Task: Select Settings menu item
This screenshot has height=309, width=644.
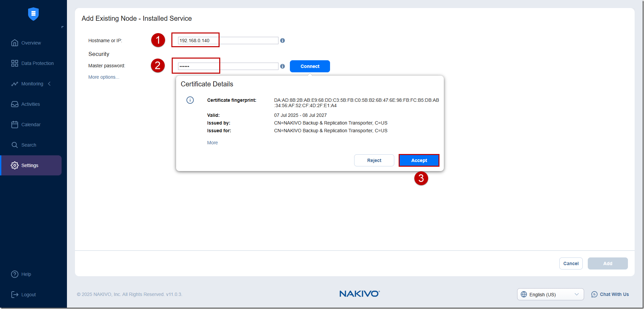Action: click(31, 165)
